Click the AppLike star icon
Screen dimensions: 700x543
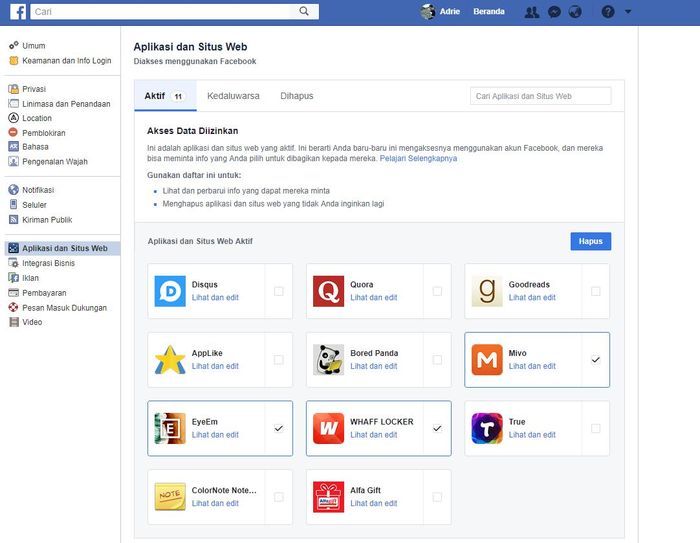click(x=170, y=359)
